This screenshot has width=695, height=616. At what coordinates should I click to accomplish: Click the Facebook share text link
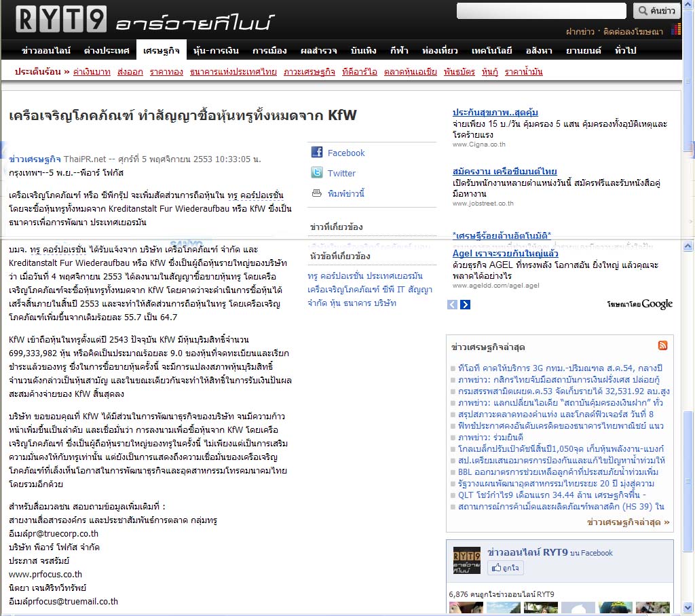[x=345, y=153]
